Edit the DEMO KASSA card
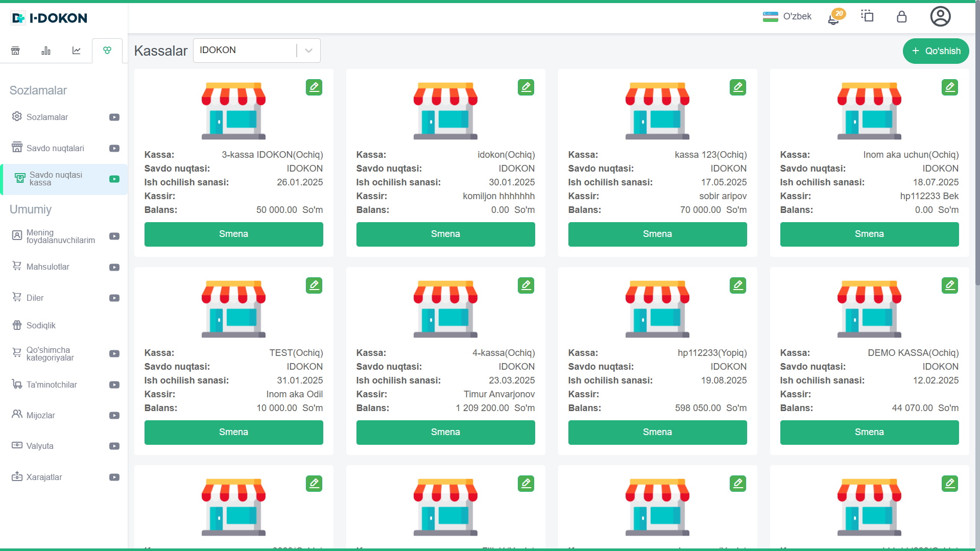Image resolution: width=980 pixels, height=551 pixels. click(x=949, y=285)
